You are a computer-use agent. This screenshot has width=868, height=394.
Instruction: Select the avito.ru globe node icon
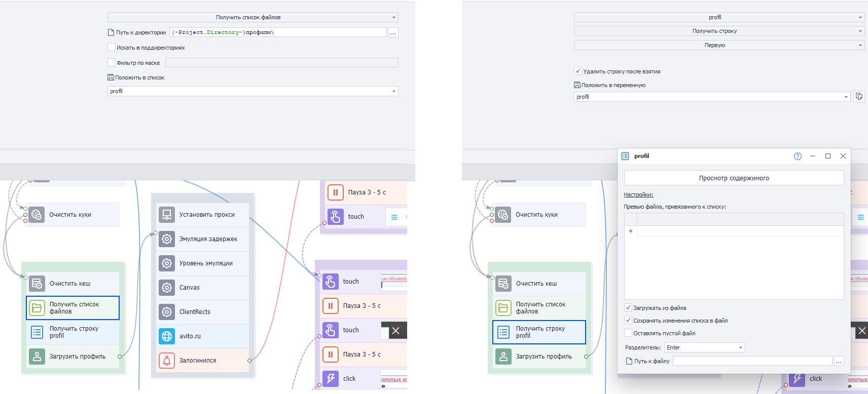point(167,336)
